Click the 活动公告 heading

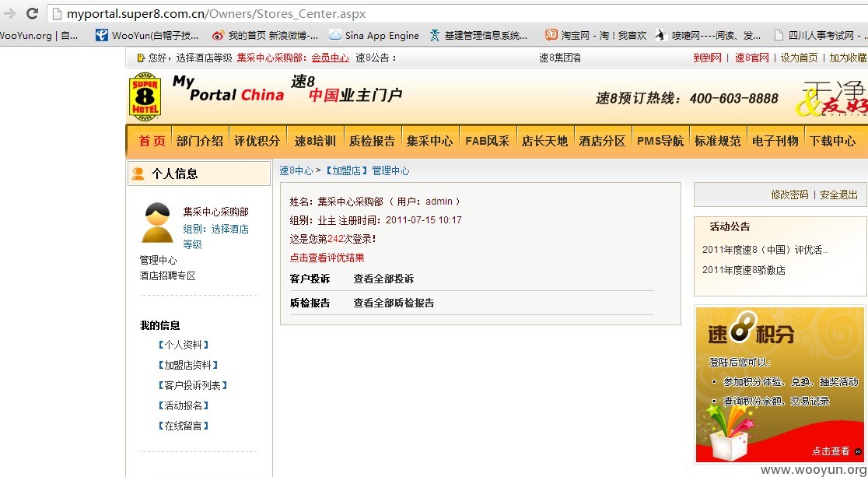tap(730, 226)
